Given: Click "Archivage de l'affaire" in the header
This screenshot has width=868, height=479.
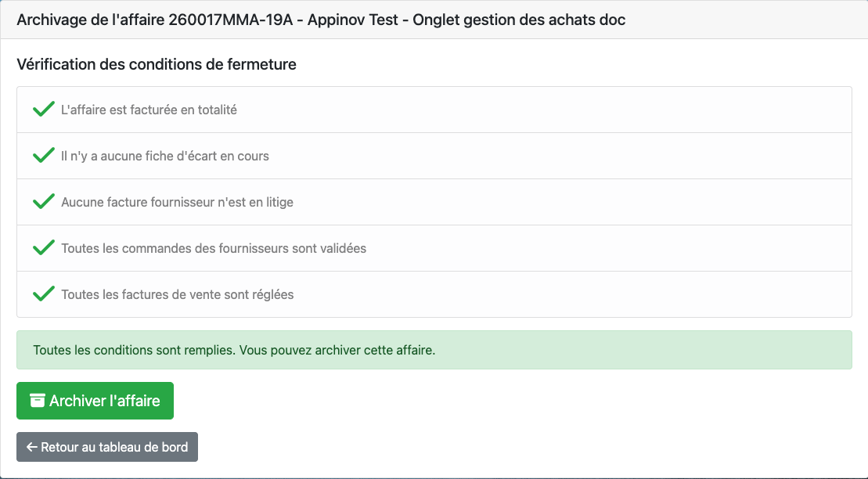Looking at the screenshot, I should tap(90, 20).
